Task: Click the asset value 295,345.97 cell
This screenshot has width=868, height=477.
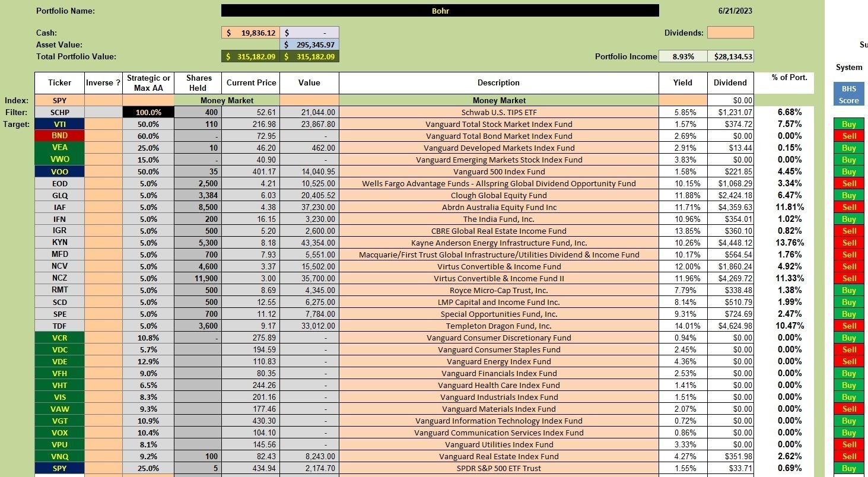Action: click(309, 44)
